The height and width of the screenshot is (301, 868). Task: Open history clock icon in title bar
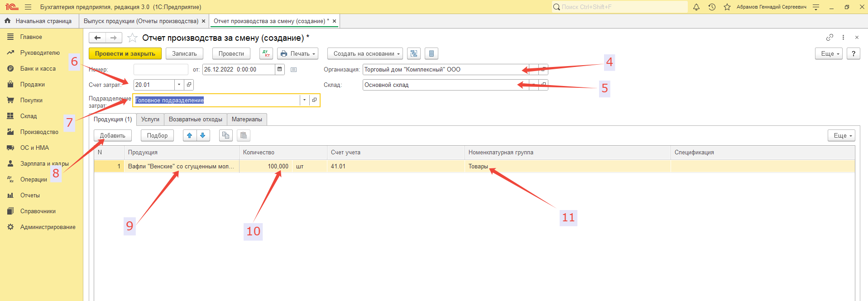coord(712,7)
